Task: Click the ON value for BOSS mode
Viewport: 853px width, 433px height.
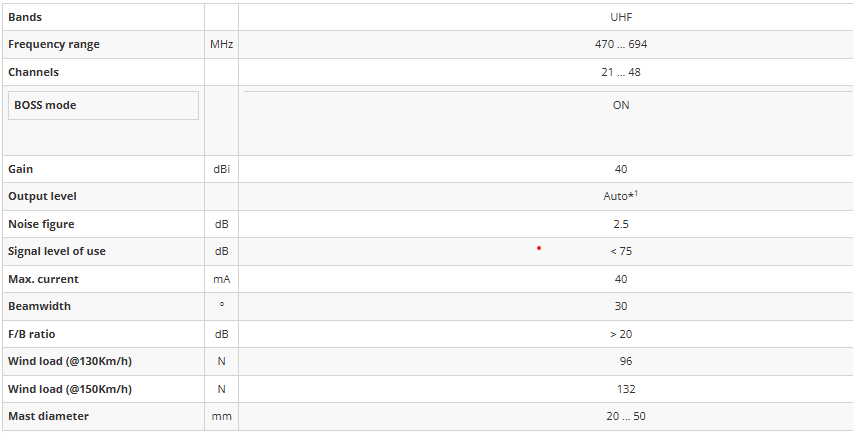Action: [621, 106]
